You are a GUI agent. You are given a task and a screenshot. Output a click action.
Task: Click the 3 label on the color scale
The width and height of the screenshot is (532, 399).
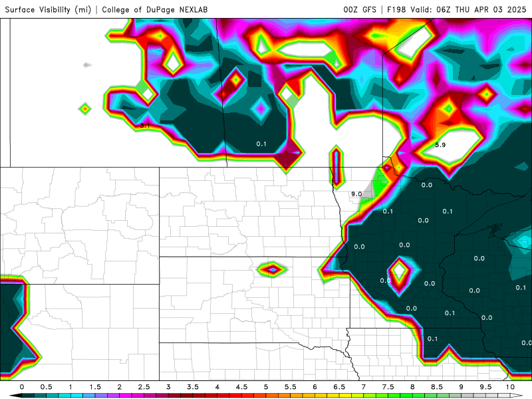point(168,387)
